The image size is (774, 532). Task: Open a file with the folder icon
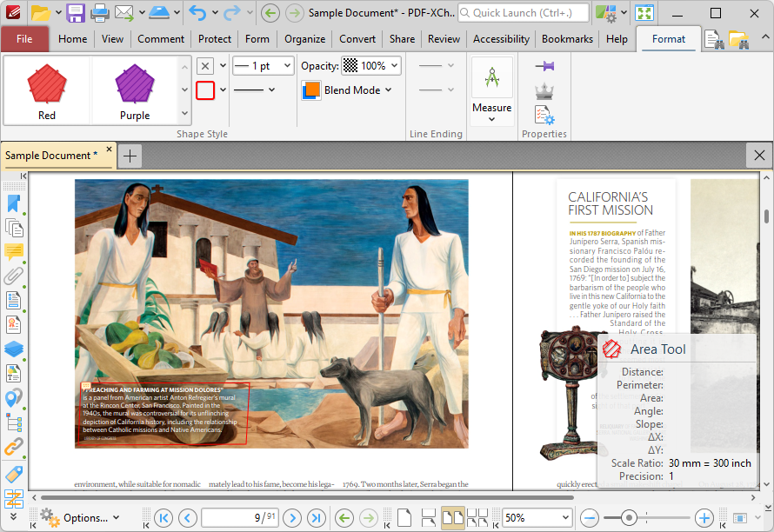pyautogui.click(x=41, y=13)
